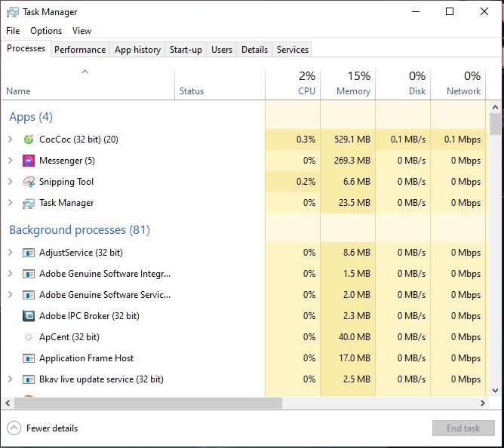
Task: Expand Bkav live update service entry
Action: pos(11,379)
